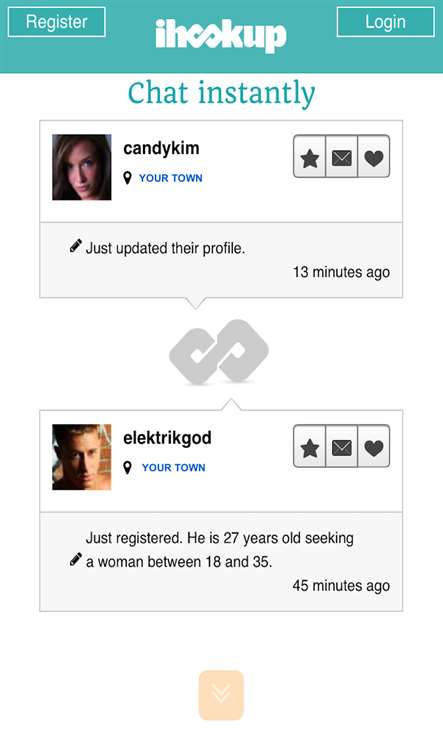The width and height of the screenshot is (443, 738).
Task: Click the pencil icon next to 'Just updated their profile'
Action: [75, 246]
